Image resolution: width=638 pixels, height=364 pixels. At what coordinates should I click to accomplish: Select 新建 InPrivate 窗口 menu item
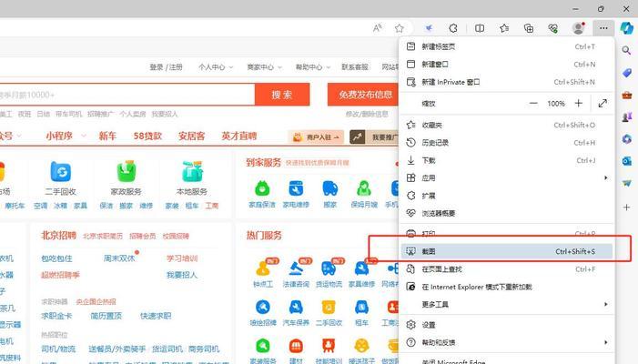tap(507, 82)
